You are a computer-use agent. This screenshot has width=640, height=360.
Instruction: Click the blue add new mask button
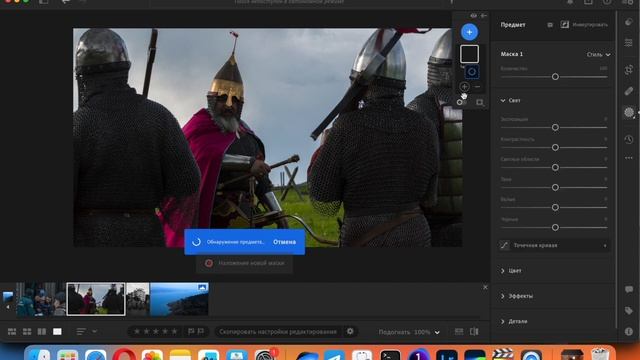[x=469, y=32]
